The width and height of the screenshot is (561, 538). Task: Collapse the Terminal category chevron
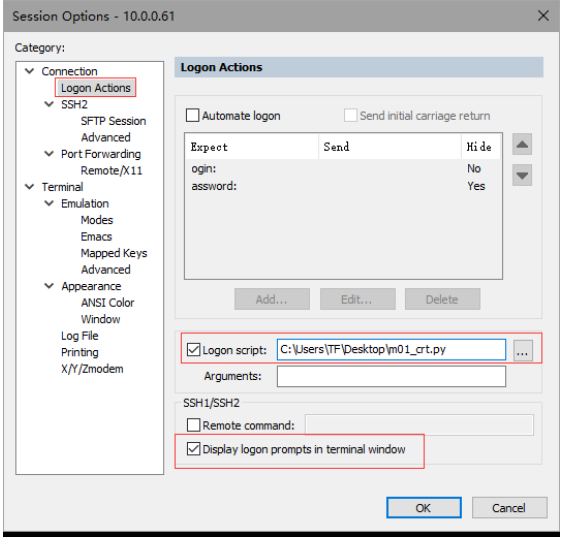pyautogui.click(x=29, y=186)
